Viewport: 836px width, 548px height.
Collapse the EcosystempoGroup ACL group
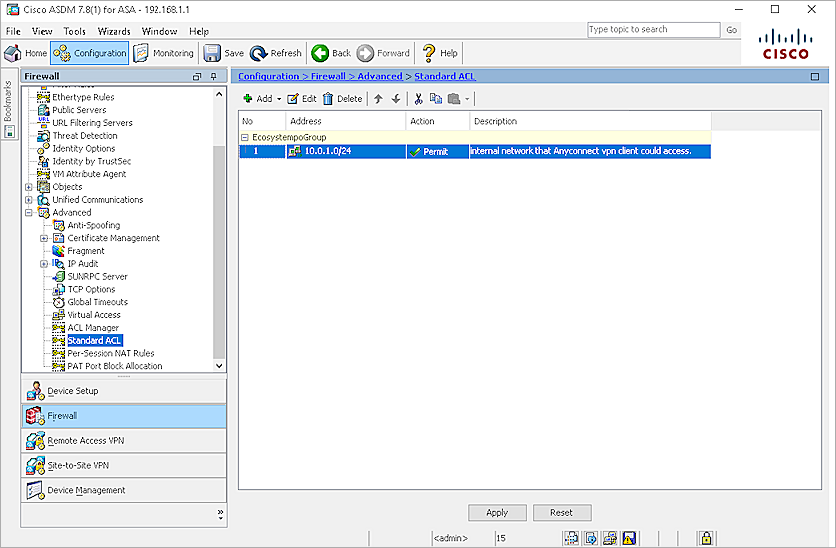click(x=245, y=137)
